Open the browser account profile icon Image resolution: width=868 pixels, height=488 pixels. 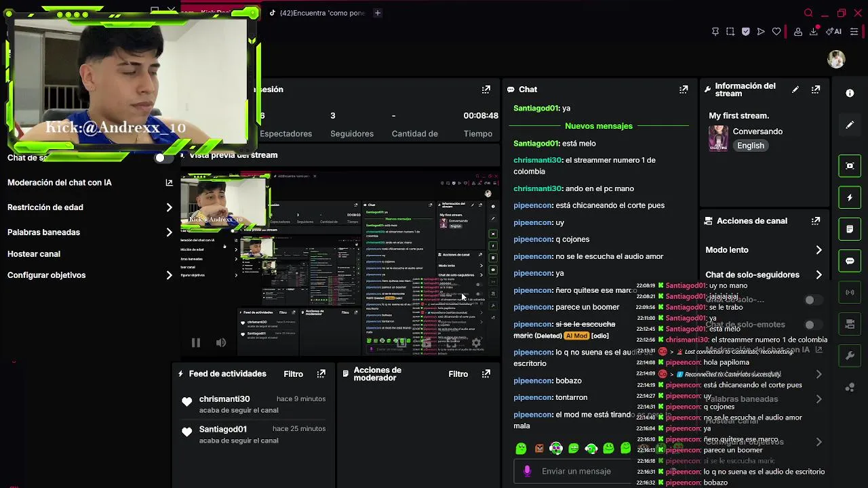[x=798, y=32]
